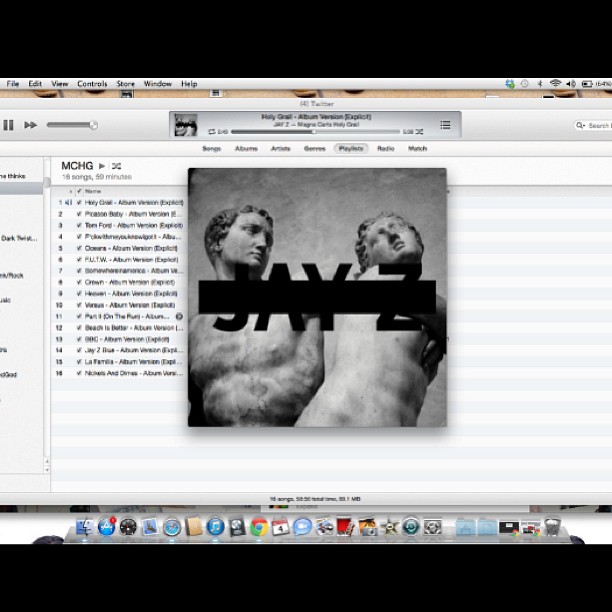The width and height of the screenshot is (612, 612).
Task: Open the search field magnifier dropdown
Action: 581,125
